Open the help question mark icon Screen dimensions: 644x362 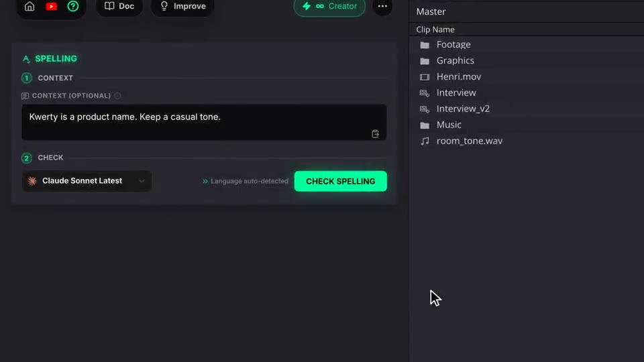click(73, 6)
